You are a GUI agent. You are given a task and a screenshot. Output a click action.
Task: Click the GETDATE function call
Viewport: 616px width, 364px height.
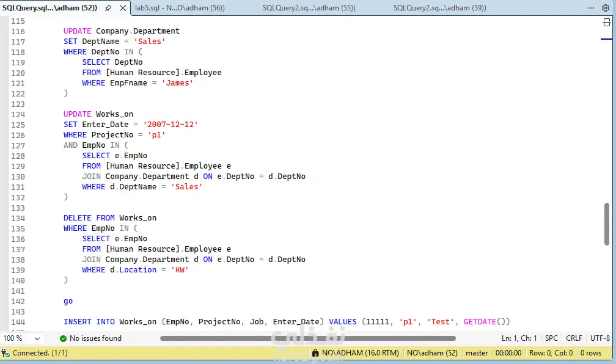click(486, 322)
